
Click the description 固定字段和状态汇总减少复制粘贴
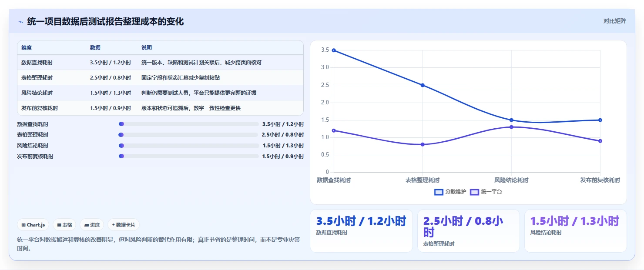[181, 78]
